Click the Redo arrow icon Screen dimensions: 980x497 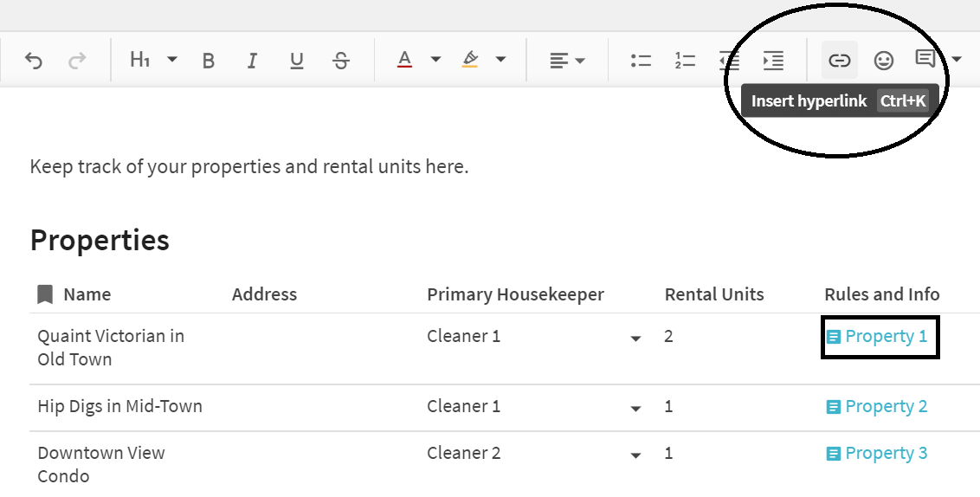pos(77,61)
